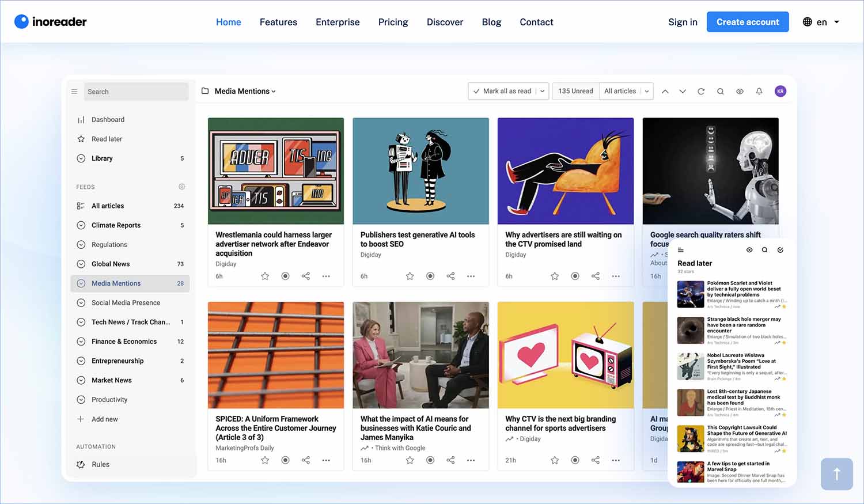This screenshot has height=504, width=864.
Task: Open the notifications bell icon
Action: point(759,92)
